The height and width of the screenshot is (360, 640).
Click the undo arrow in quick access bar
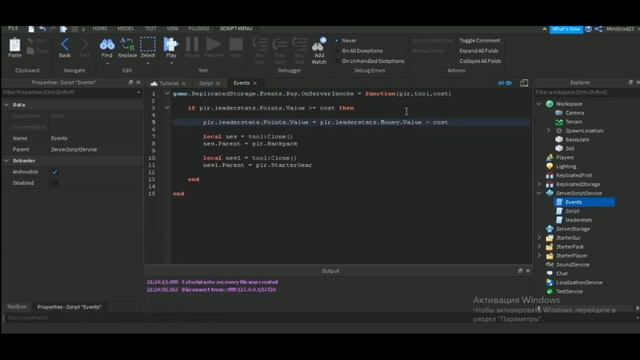point(42,29)
